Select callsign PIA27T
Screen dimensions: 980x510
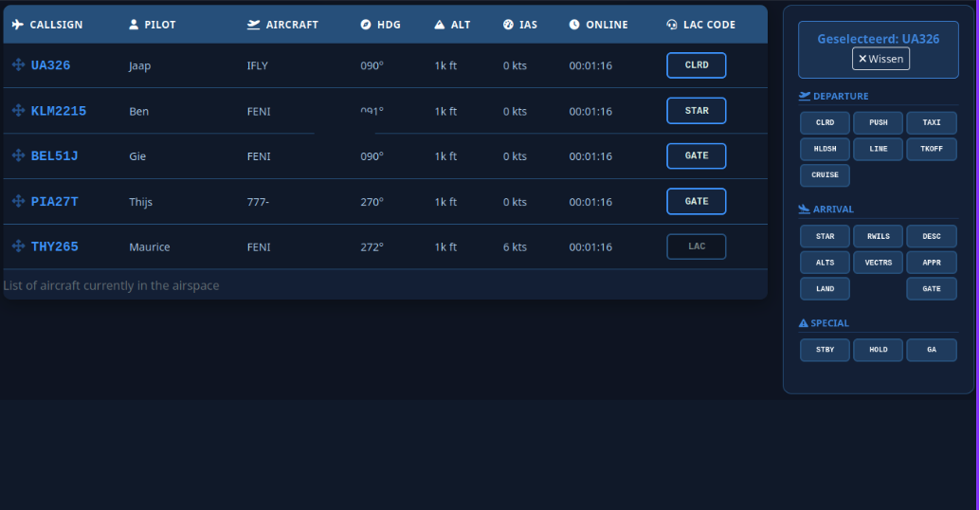pos(54,201)
